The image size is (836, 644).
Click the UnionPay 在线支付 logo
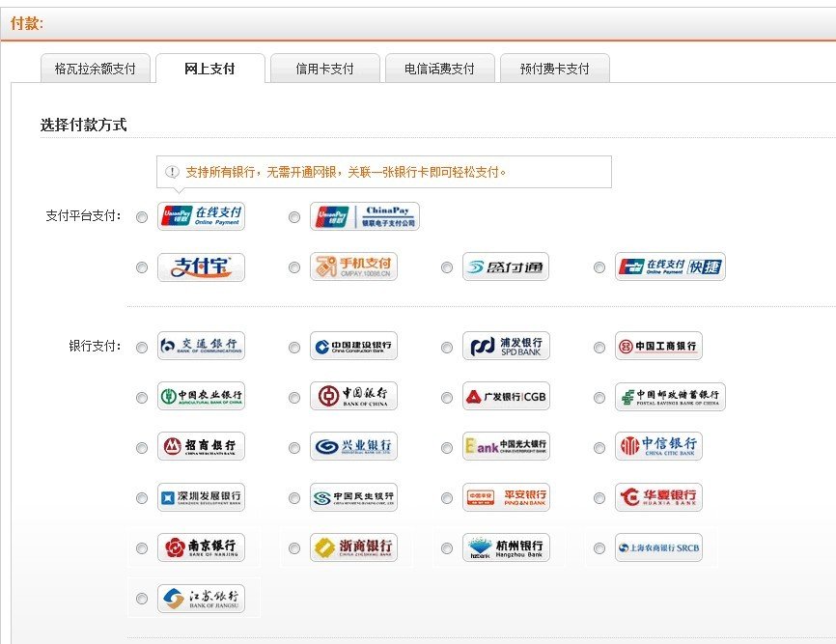pyautogui.click(x=201, y=216)
